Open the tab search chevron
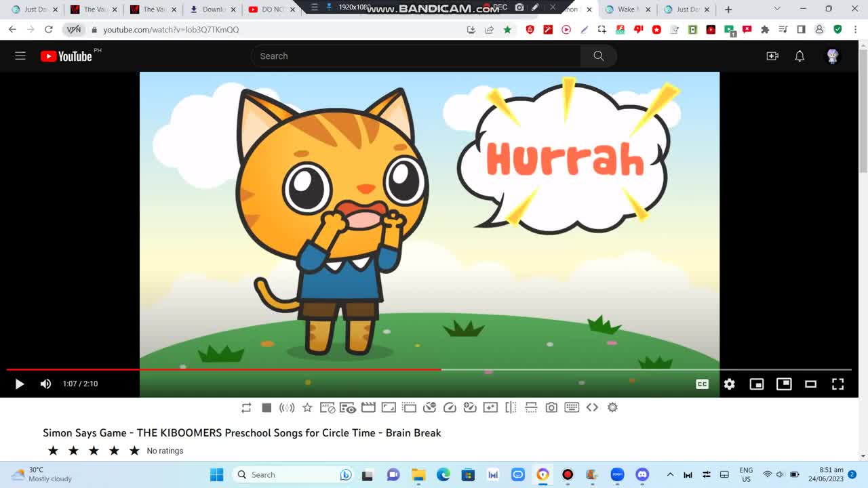Image resolution: width=868 pixels, height=488 pixels. [x=776, y=9]
